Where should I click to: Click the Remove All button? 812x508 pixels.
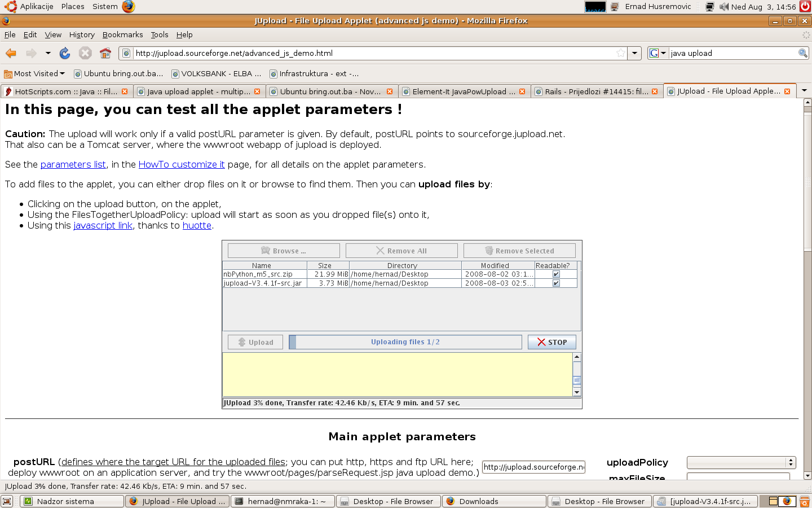pos(401,251)
